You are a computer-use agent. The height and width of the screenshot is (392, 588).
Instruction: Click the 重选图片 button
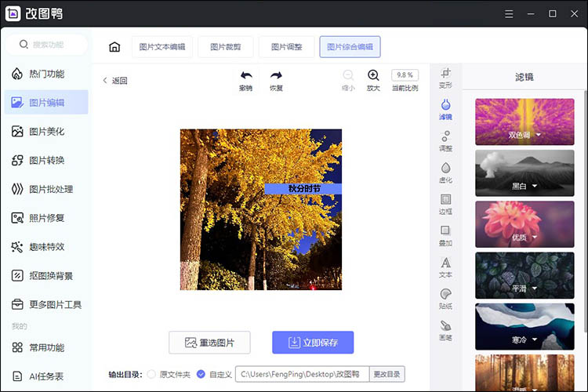[x=209, y=342]
